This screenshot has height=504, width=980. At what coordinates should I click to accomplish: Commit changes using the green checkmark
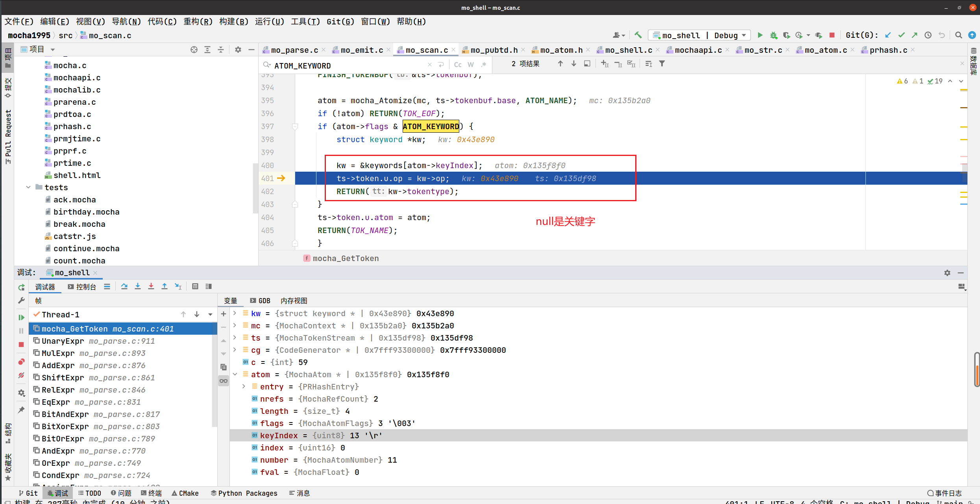(x=901, y=35)
